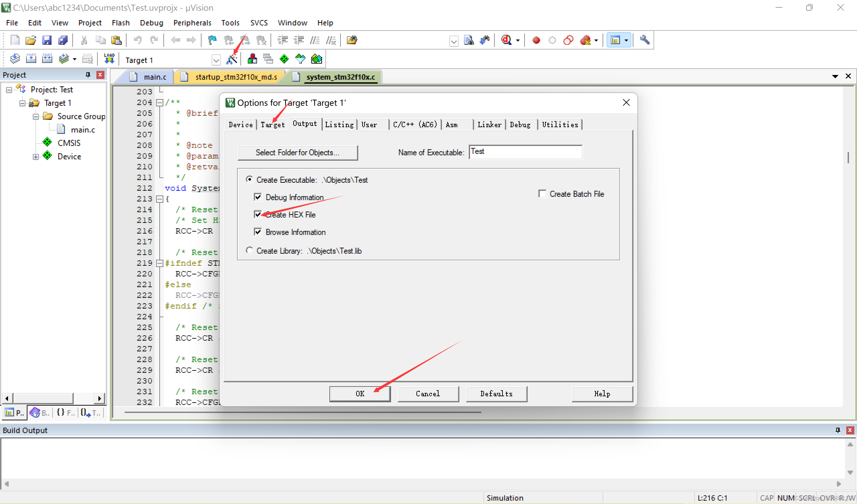
Task: Switch to the Linker tab
Action: tap(489, 124)
